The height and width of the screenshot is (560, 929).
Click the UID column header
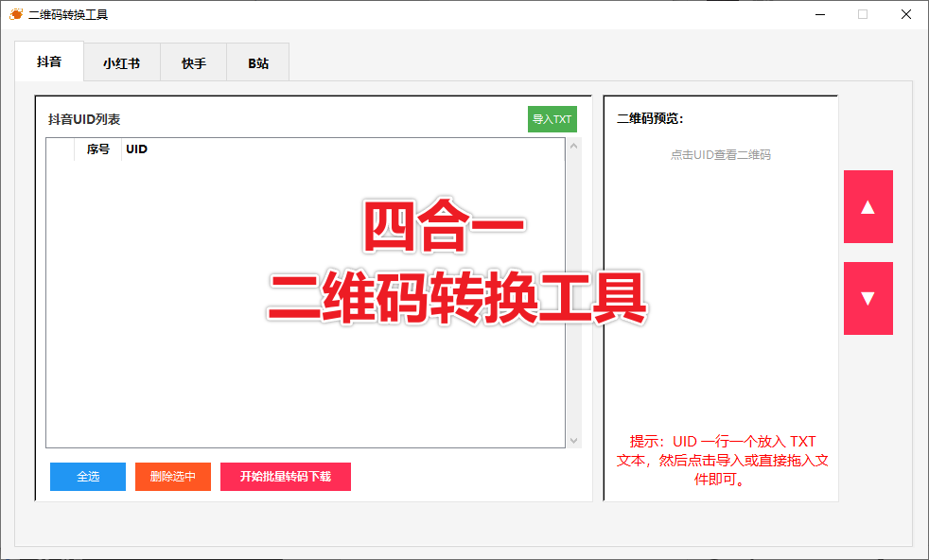(x=136, y=149)
